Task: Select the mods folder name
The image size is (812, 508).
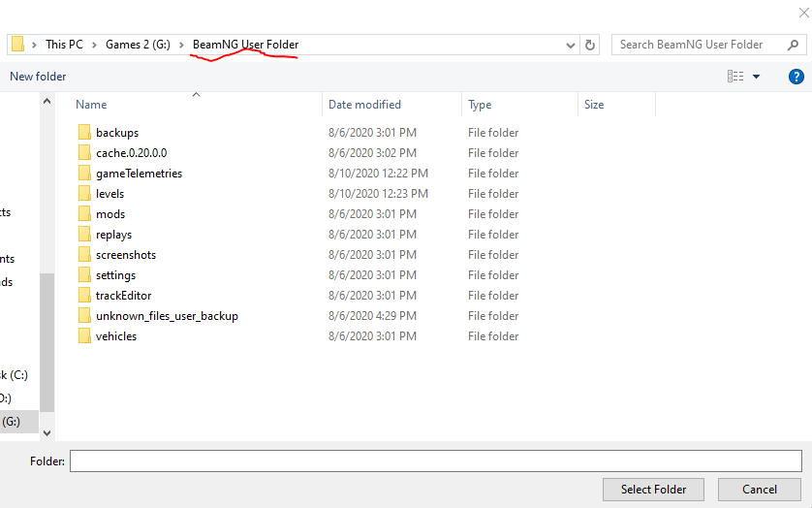Action: [110, 214]
